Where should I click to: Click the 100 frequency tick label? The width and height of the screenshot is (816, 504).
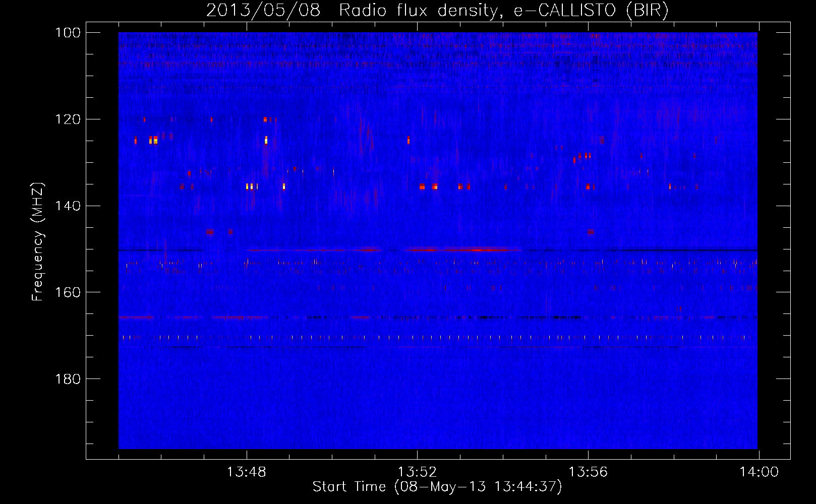click(x=68, y=33)
